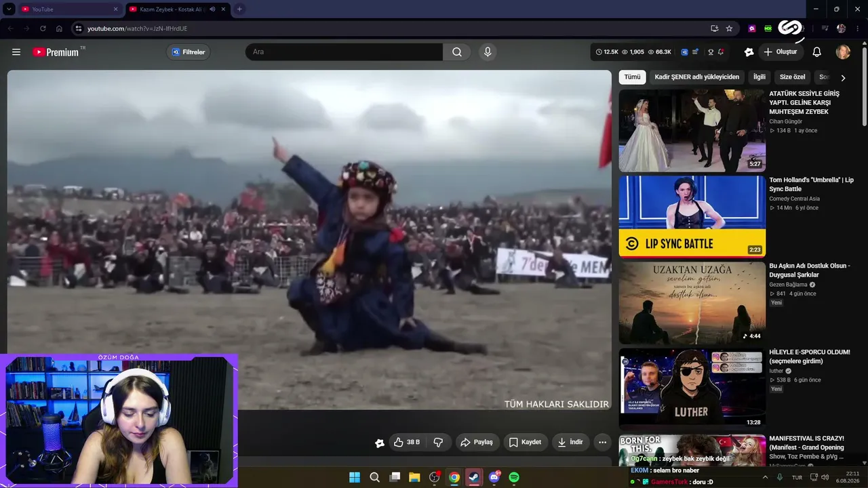Open File Explorer from taskbar
868x488 pixels.
(414, 477)
